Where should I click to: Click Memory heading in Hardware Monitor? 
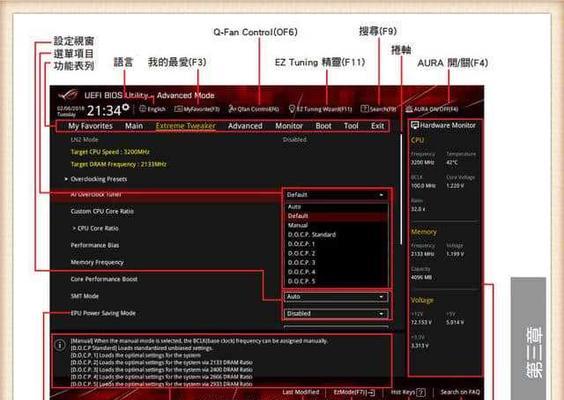[x=424, y=232]
